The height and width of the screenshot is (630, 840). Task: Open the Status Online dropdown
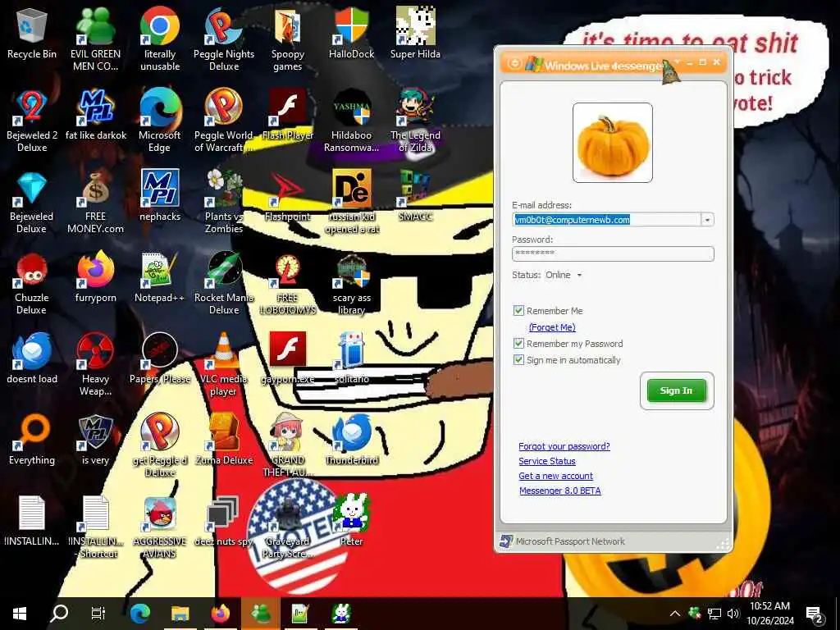click(x=580, y=276)
